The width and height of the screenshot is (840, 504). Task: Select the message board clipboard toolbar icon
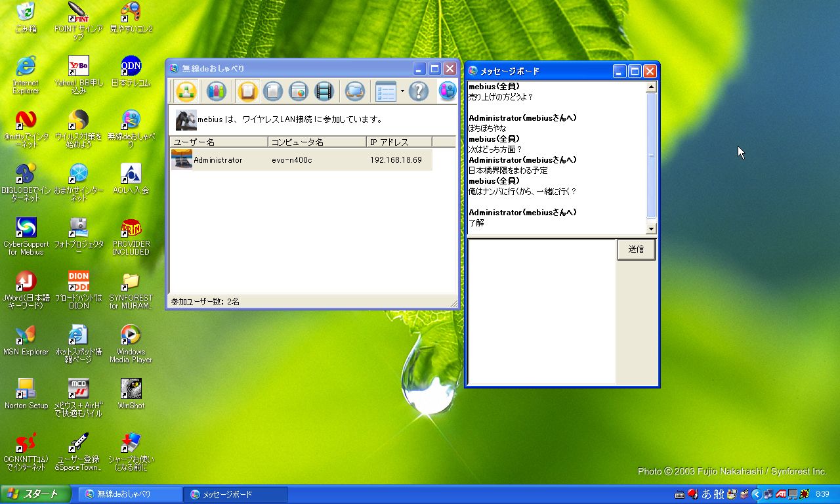pos(247,91)
